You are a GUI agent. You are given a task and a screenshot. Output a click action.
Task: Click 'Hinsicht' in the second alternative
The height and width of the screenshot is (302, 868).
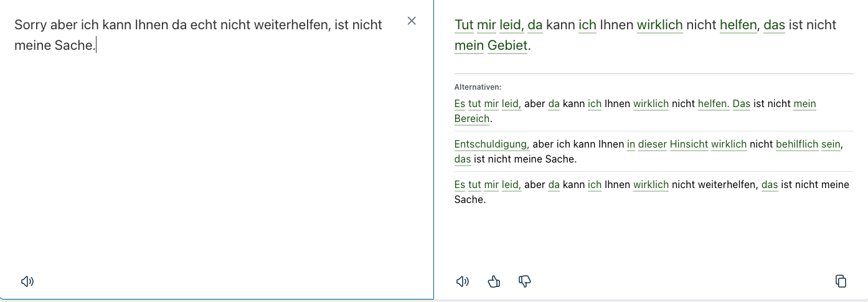click(689, 144)
